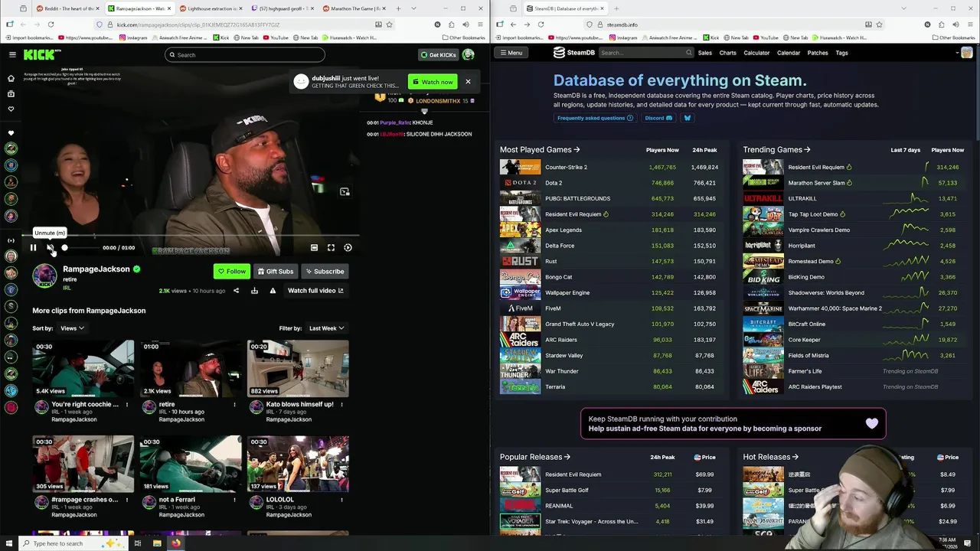Seek on the Kick clip progress bar
Image resolution: width=980 pixels, height=551 pixels.
pos(191,236)
